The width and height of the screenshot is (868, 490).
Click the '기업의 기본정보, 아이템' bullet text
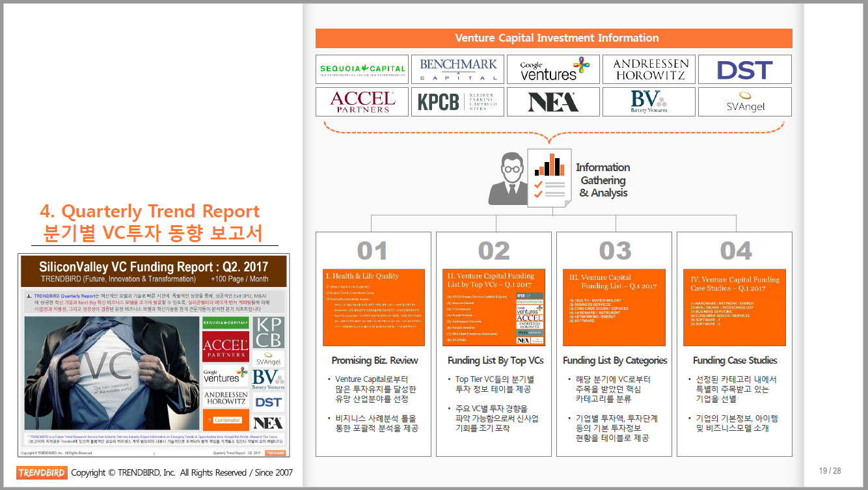[x=737, y=418]
